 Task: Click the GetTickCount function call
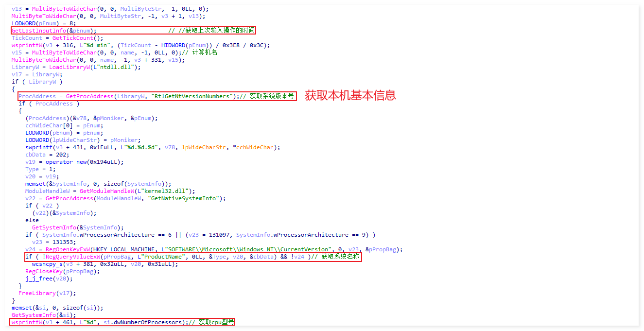pos(72,38)
